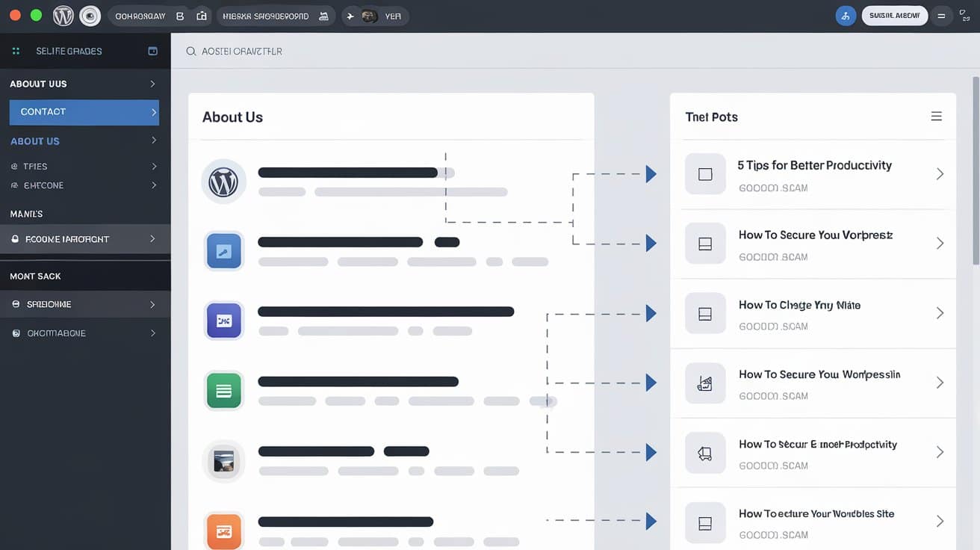
Task: Click the vertical scrollbar on the right edge
Action: pos(975,170)
